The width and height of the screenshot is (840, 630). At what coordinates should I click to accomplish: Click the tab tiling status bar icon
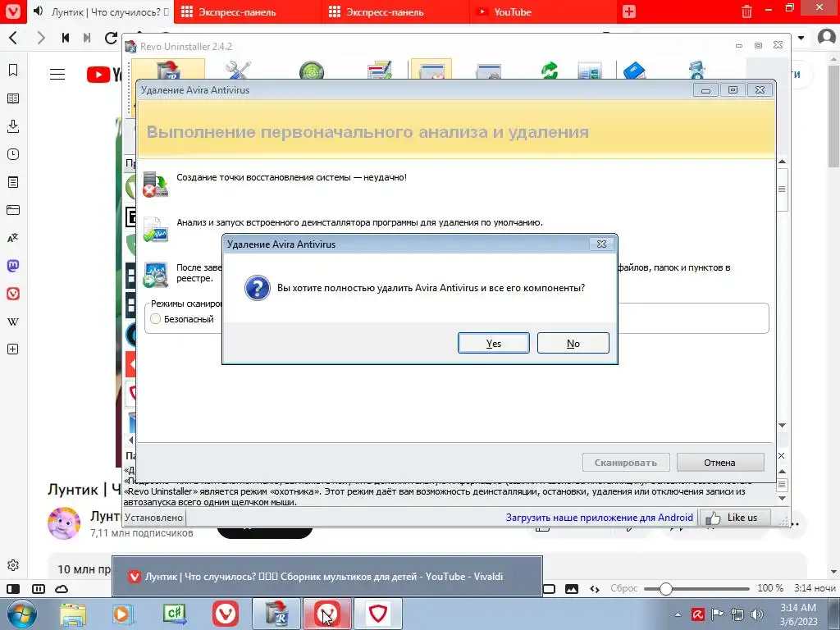[x=39, y=589]
